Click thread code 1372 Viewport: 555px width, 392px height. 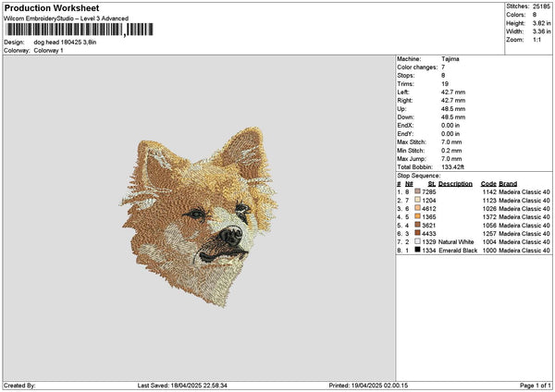tap(489, 217)
